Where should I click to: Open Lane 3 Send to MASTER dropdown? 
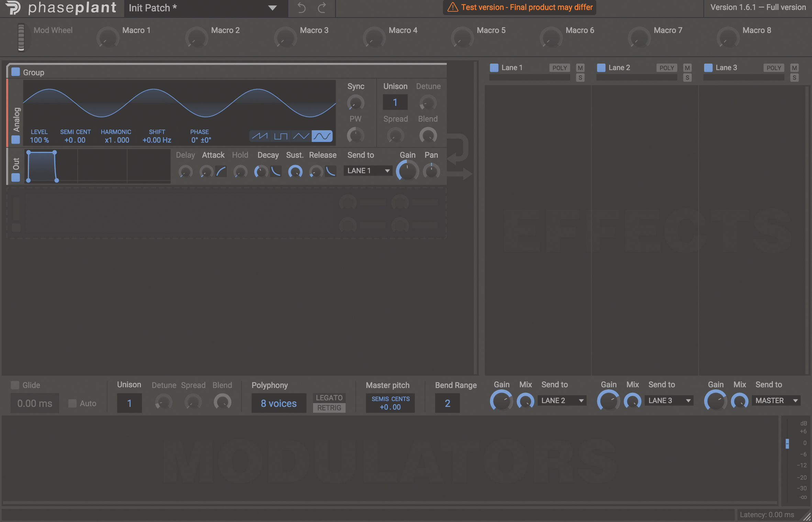tap(776, 401)
